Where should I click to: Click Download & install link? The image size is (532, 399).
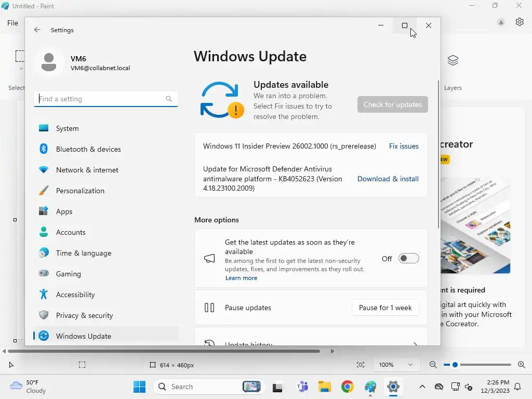[x=388, y=179]
